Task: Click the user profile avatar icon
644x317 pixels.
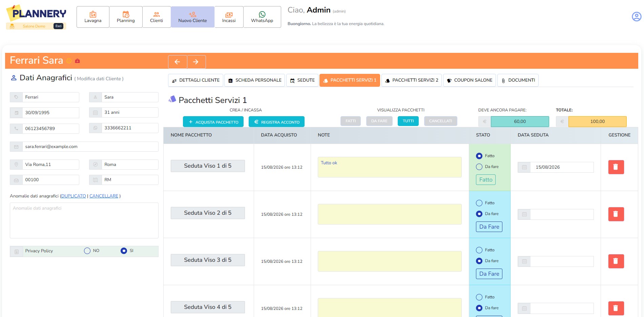Action: point(637,16)
